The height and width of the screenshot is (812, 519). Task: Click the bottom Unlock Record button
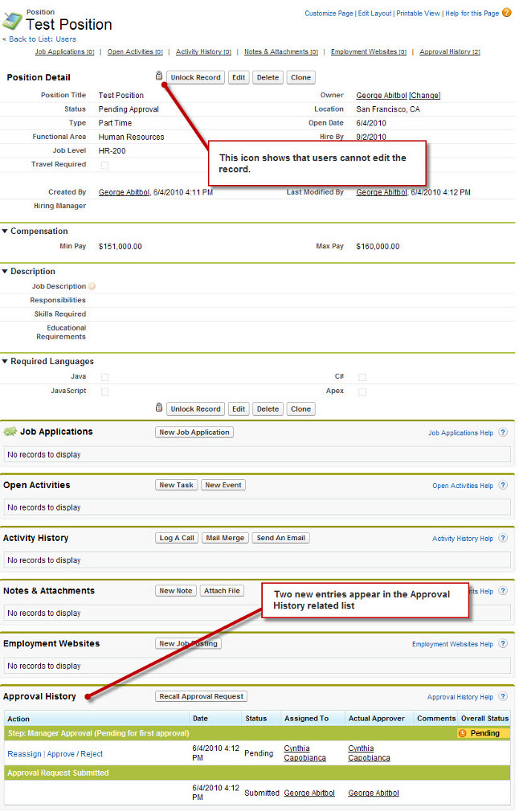point(195,408)
